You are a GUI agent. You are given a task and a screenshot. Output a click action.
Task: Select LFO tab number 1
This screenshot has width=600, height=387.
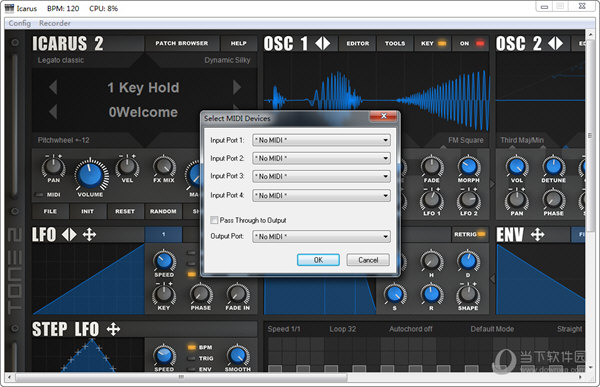163,234
